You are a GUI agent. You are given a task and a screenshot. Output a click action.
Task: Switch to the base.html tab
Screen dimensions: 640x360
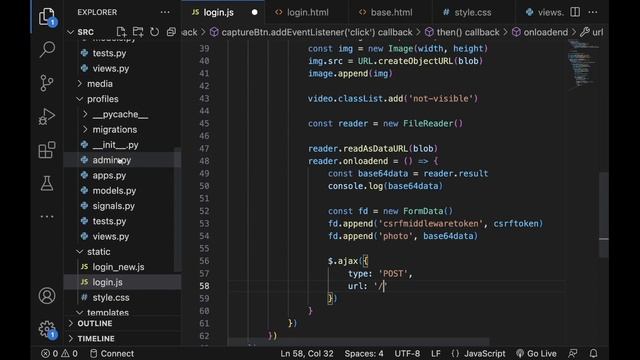[391, 12]
